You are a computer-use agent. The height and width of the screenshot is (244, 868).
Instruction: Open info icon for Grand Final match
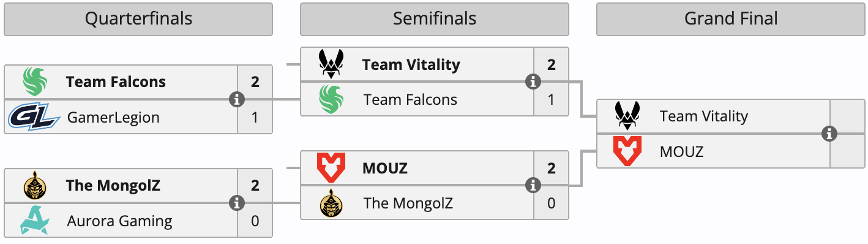pos(829,134)
